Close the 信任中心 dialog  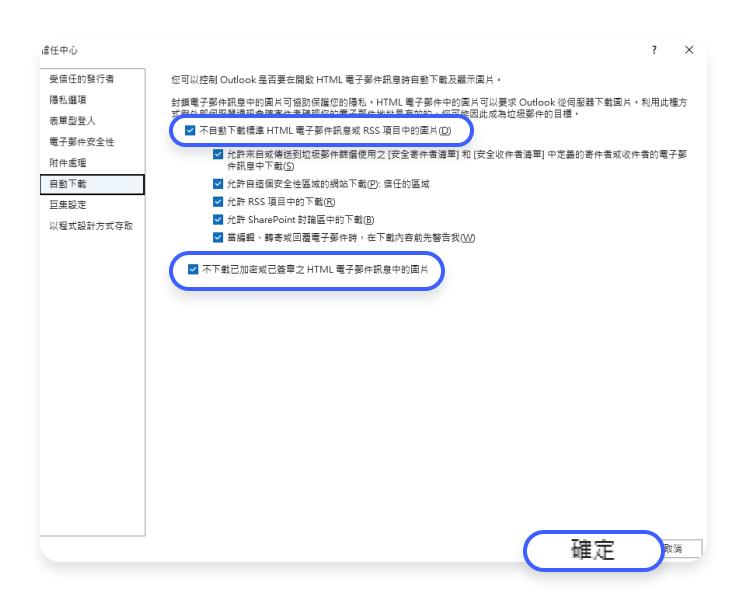[x=689, y=50]
